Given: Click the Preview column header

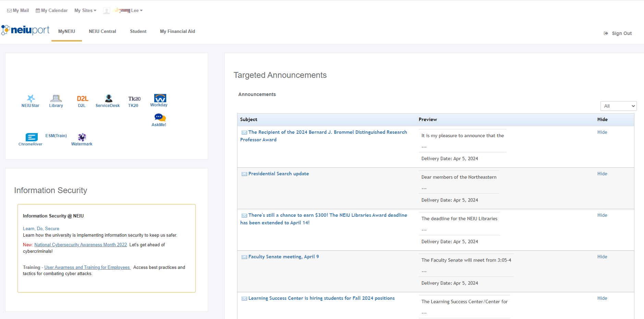Looking at the screenshot, I should coord(428,120).
